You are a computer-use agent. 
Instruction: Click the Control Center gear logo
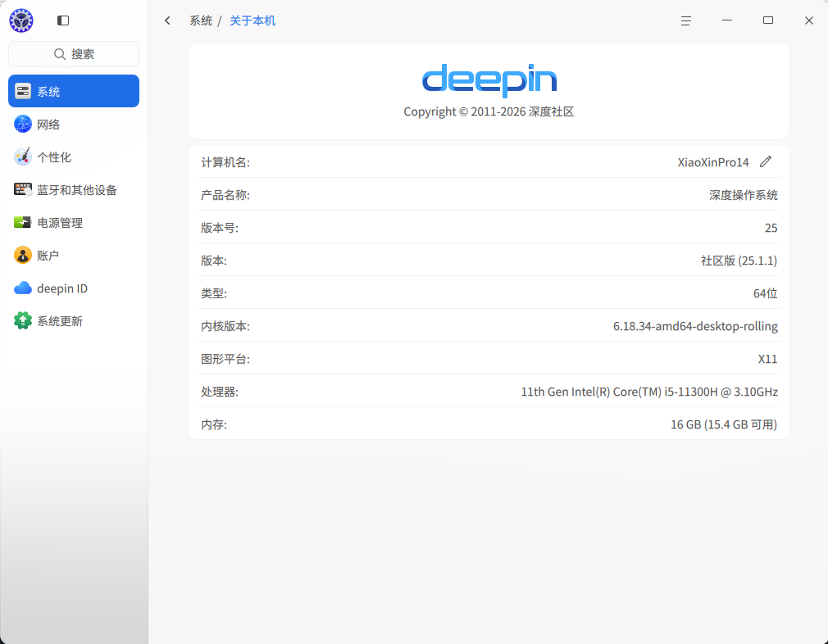tap(21, 20)
